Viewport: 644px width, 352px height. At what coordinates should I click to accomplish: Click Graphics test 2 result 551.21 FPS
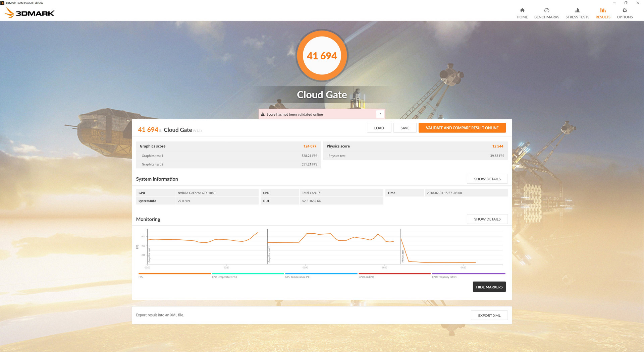point(309,164)
